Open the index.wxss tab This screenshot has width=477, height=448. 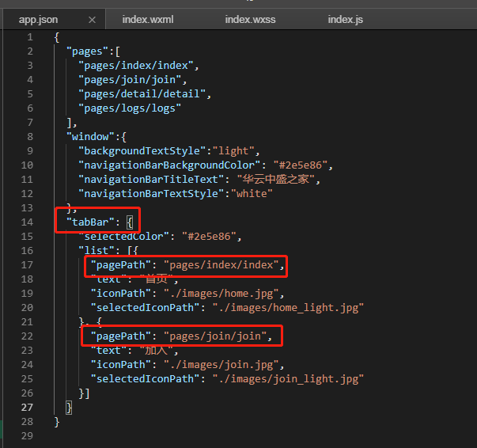[250, 20]
